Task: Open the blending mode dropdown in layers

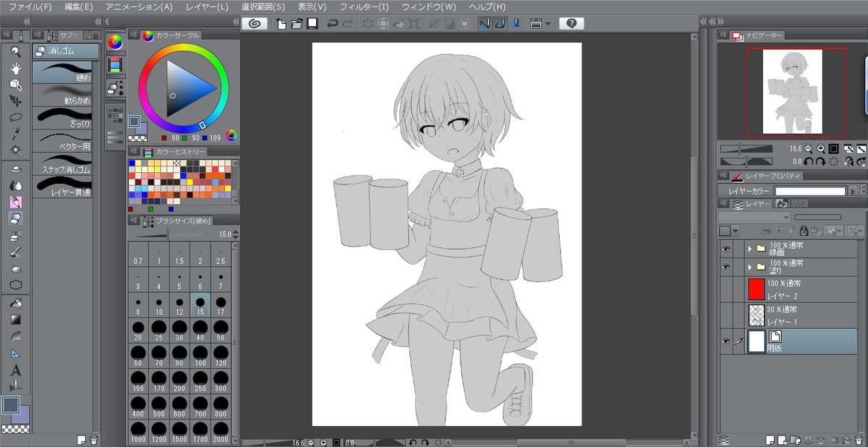Action: (755, 217)
